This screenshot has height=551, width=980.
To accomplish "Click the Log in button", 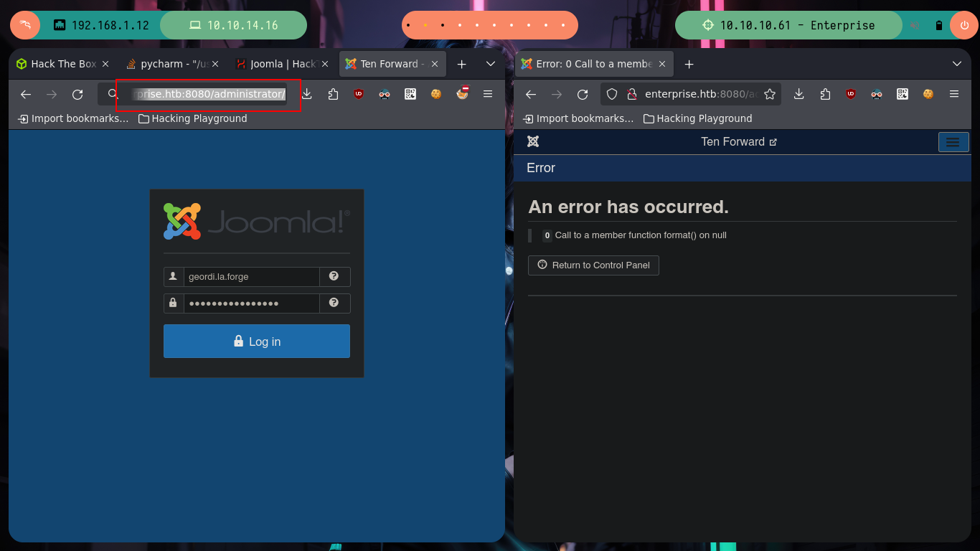I will (x=257, y=341).
